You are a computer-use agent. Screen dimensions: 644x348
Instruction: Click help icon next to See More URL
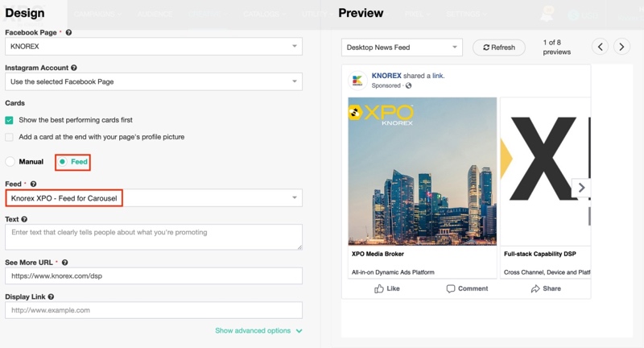point(65,263)
